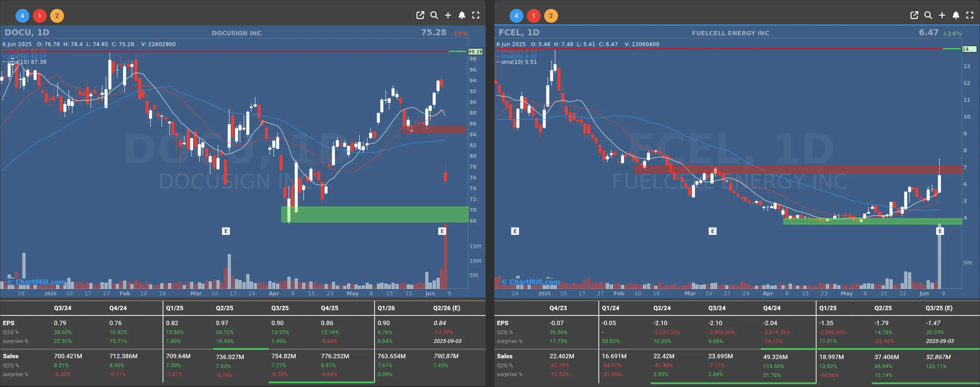980x387 pixels.
Task: Click DOCU EPS value 0.97
Action: (x=222, y=323)
